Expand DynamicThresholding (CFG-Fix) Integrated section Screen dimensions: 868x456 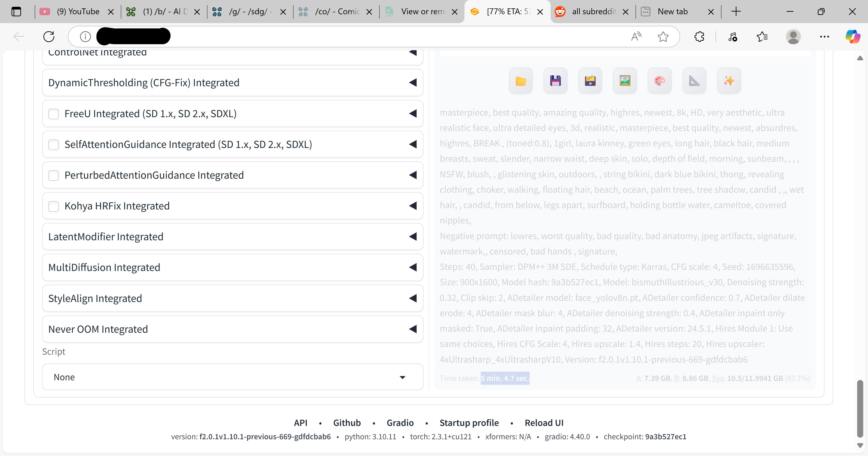[x=233, y=83]
